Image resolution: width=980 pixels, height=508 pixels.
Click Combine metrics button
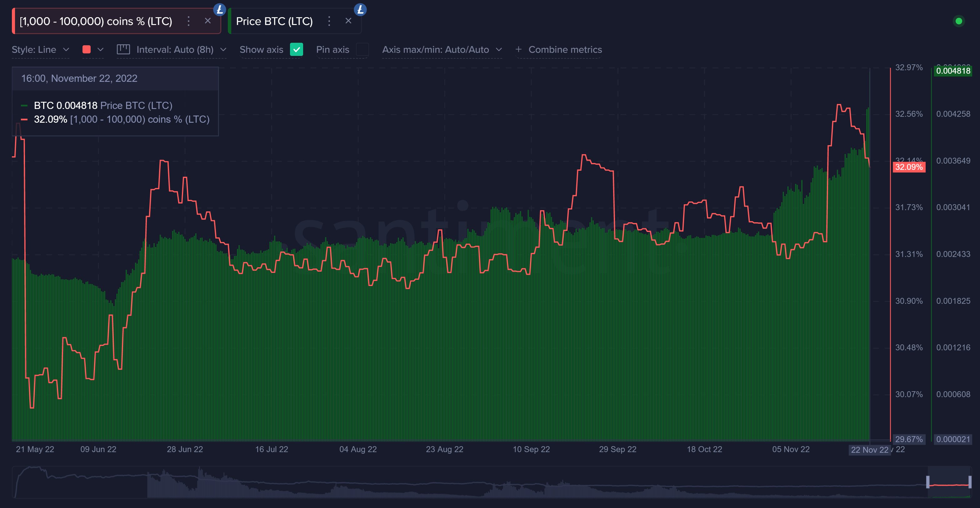[x=565, y=49]
